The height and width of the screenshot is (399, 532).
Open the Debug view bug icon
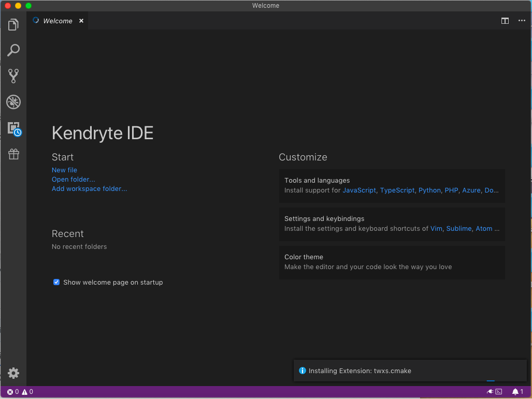[13, 102]
